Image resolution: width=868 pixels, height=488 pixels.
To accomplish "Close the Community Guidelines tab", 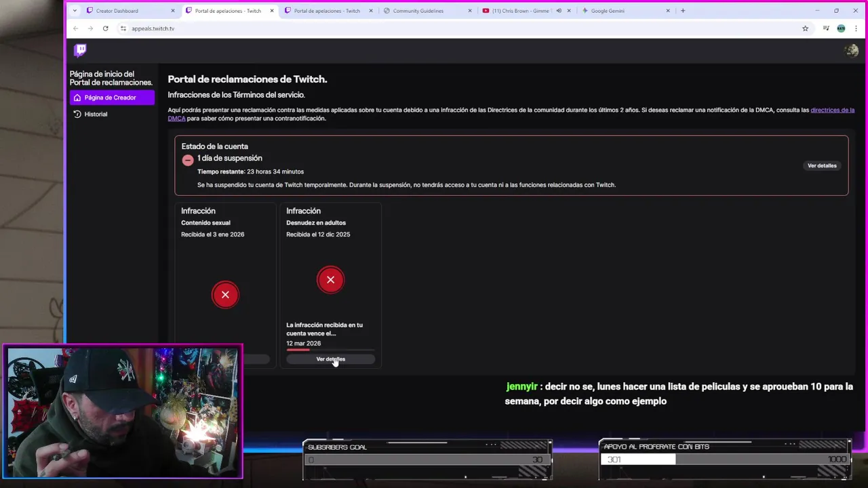I will [x=470, y=11].
